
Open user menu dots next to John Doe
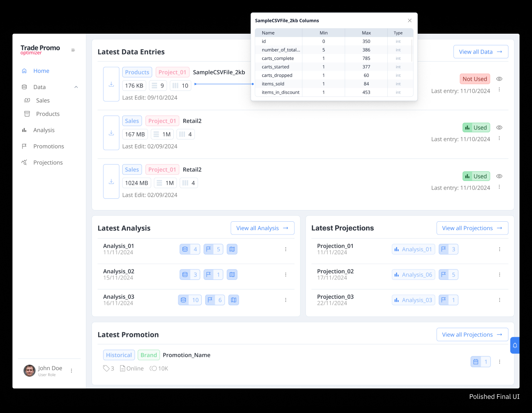(x=71, y=371)
